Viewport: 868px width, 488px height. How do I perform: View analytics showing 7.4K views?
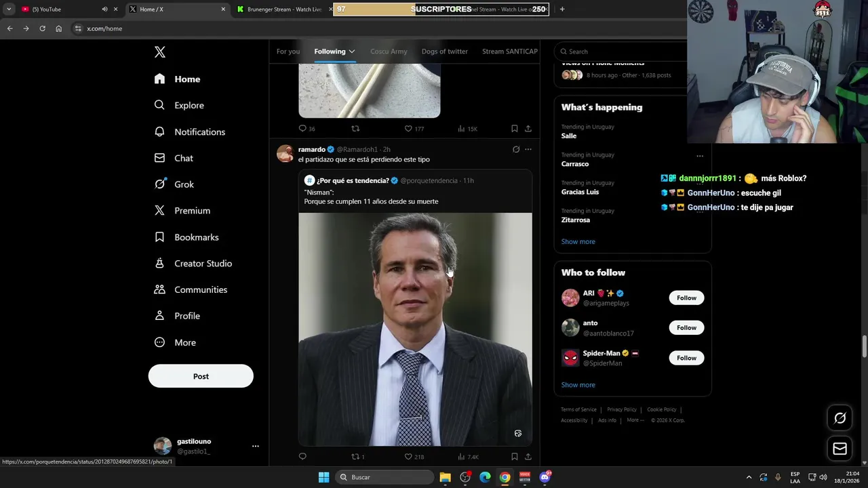[x=468, y=457]
